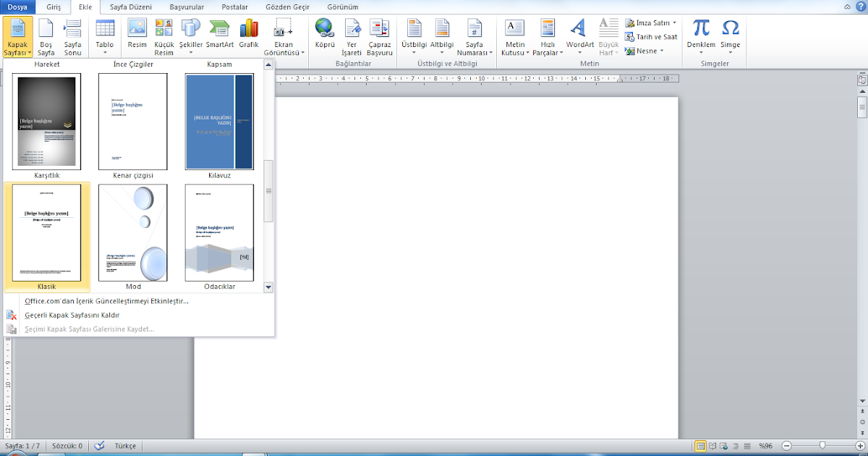Switch to Draft view button
868x456 pixels.
pos(746,446)
